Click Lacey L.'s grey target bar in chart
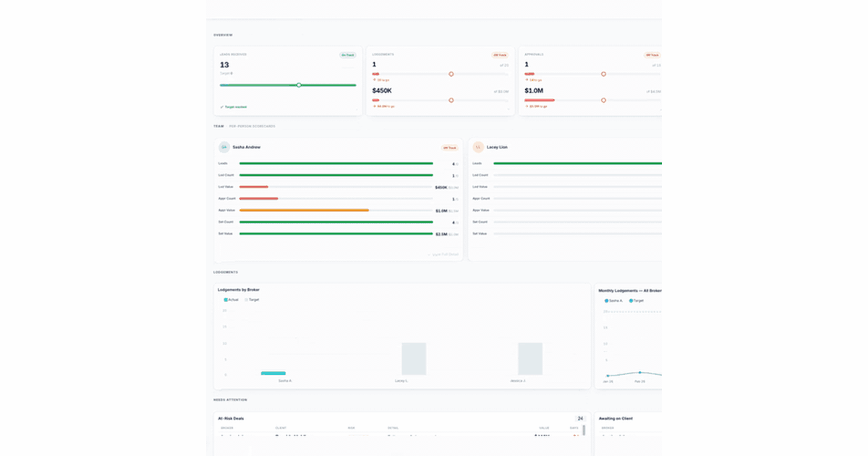 pyautogui.click(x=414, y=359)
